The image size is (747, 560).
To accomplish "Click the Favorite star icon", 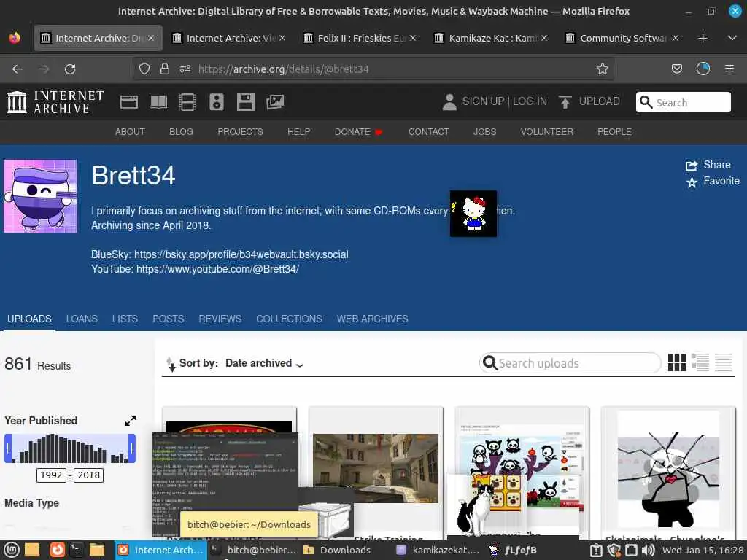I will (692, 182).
